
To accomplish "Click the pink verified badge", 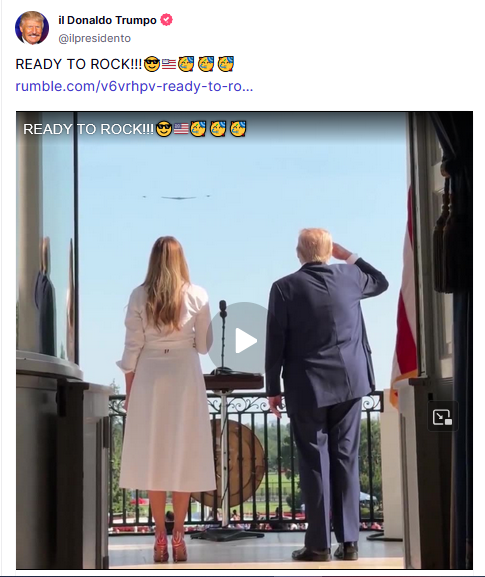I will click(166, 20).
